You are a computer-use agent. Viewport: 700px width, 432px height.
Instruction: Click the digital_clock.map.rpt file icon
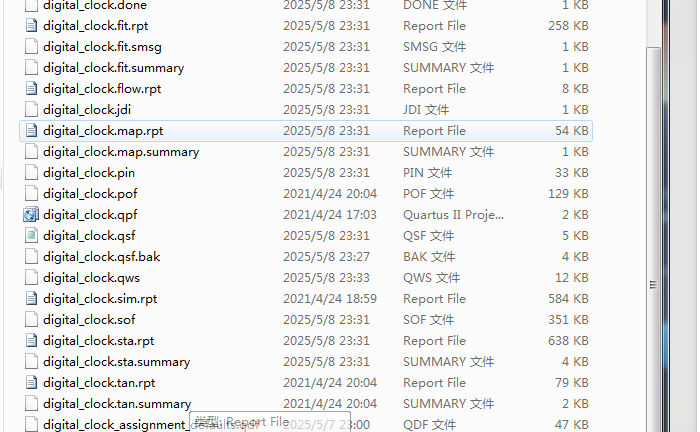click(31, 130)
